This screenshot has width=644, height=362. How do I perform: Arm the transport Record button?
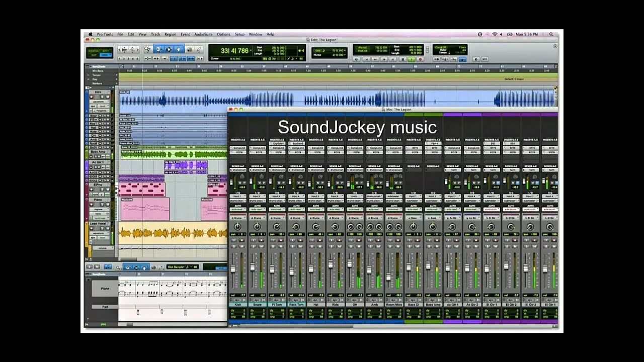click(420, 59)
